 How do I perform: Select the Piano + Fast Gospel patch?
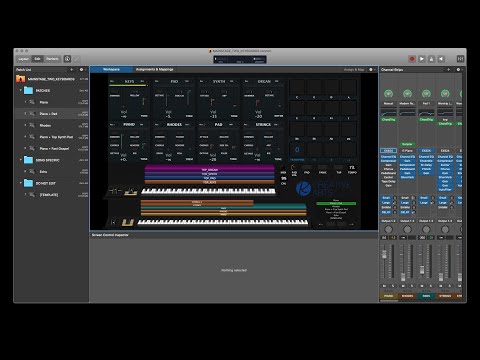52,148
